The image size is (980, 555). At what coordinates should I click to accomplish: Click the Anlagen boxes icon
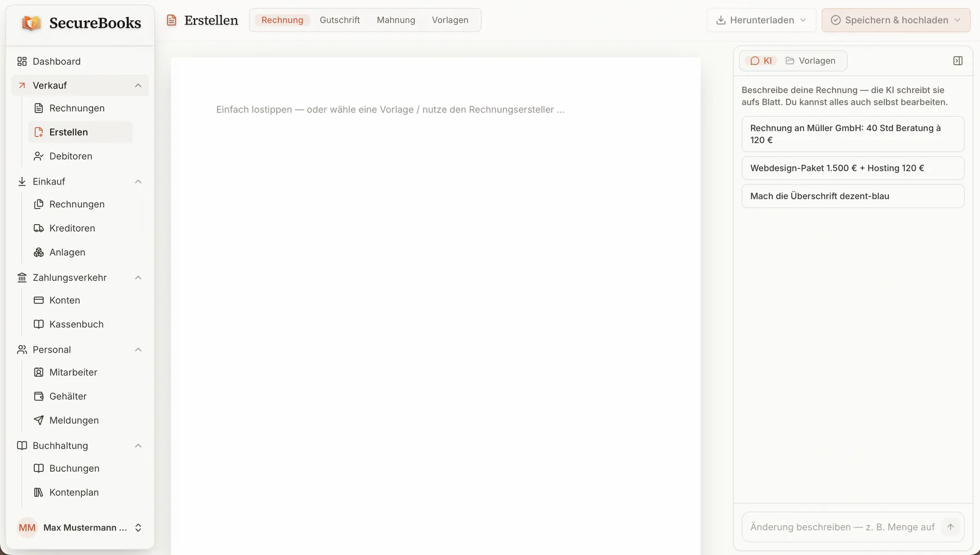[x=39, y=252]
